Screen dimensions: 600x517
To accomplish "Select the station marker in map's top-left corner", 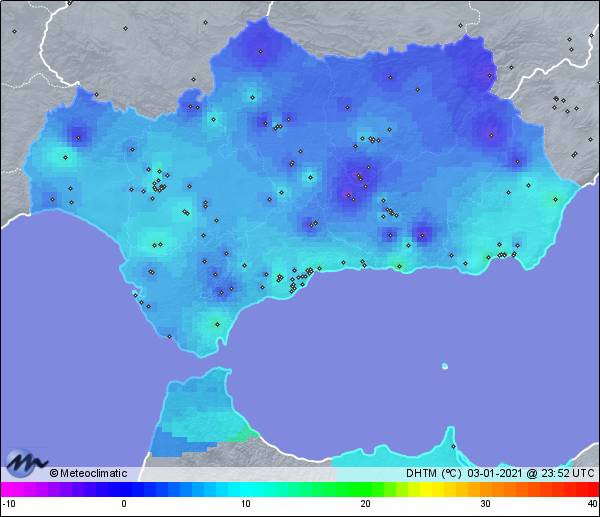I will [x=15, y=30].
